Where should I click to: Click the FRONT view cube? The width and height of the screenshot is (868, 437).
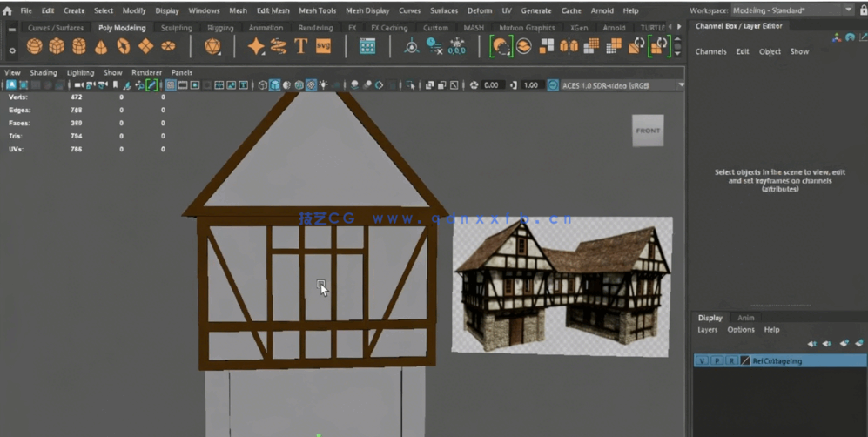pos(648,131)
